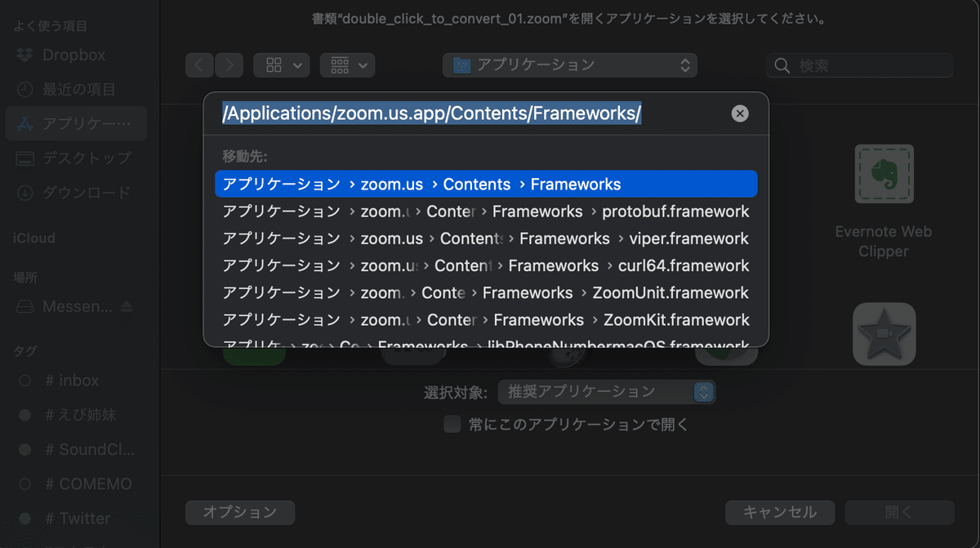The width and height of the screenshot is (980, 548).
Task: Click the iCloud sidebar section header
Action: pos(34,238)
